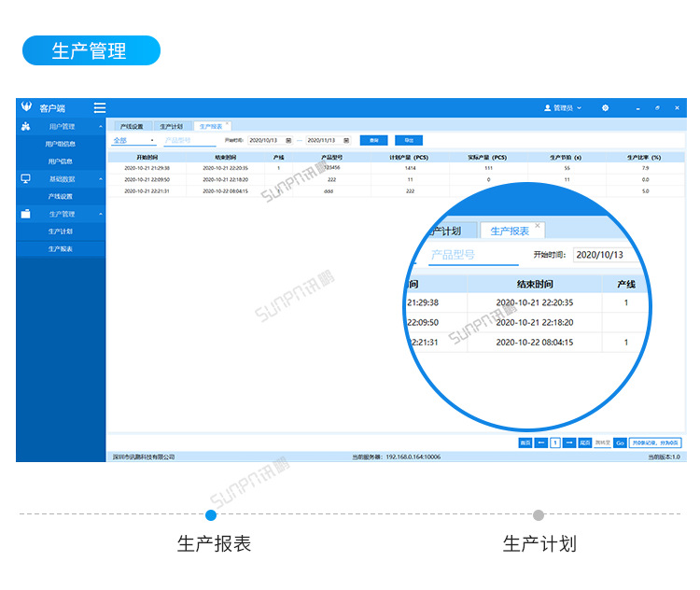This screenshot has height=590, width=700.
Task: Select row starting 2020-10-21 22:21:31
Action: (x=396, y=191)
